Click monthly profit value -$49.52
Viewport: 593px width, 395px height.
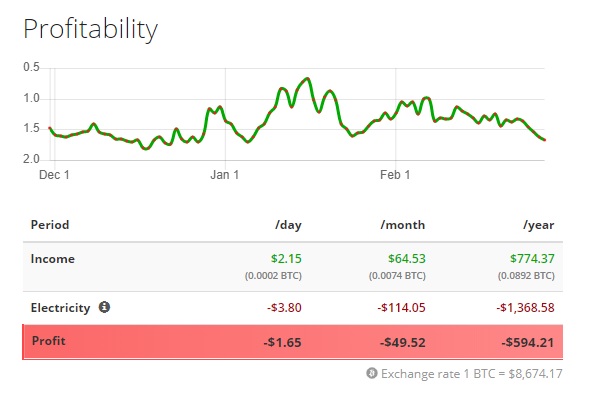coord(403,342)
